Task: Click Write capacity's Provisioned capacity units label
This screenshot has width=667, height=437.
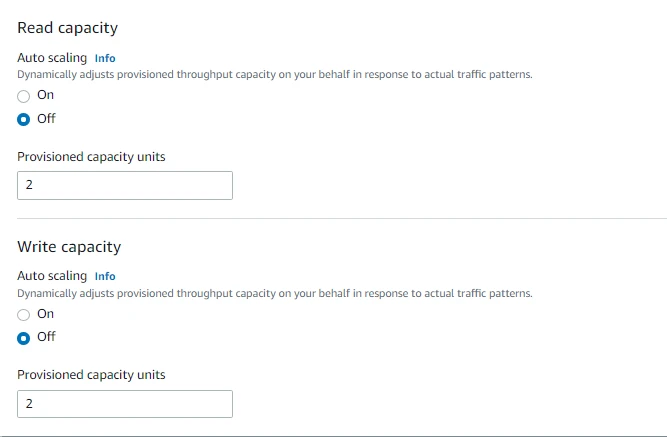Action: (x=91, y=374)
